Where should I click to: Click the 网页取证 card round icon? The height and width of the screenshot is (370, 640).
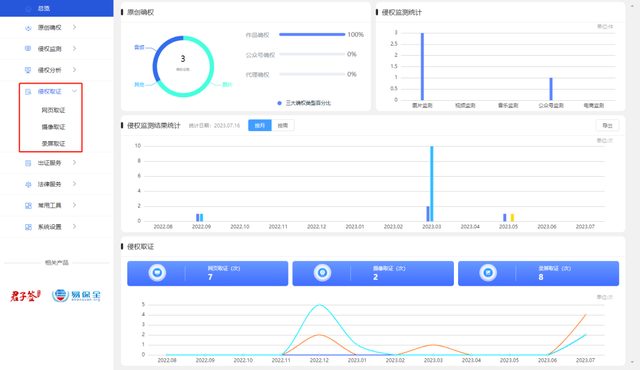pos(157,273)
